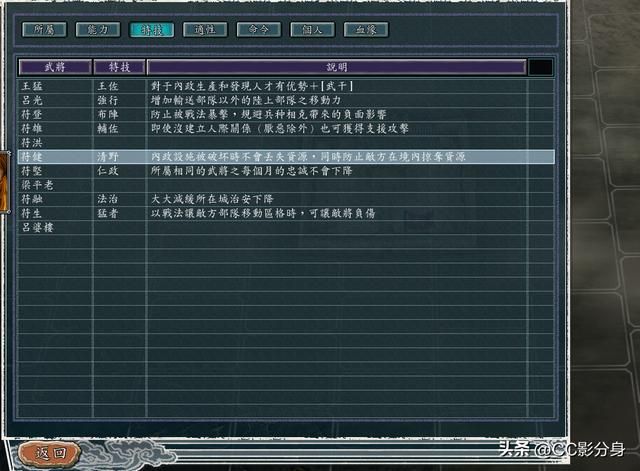Image resolution: width=640 pixels, height=471 pixels.
Task: Click description 大大減緩所在城治安下降
Action: [212, 199]
